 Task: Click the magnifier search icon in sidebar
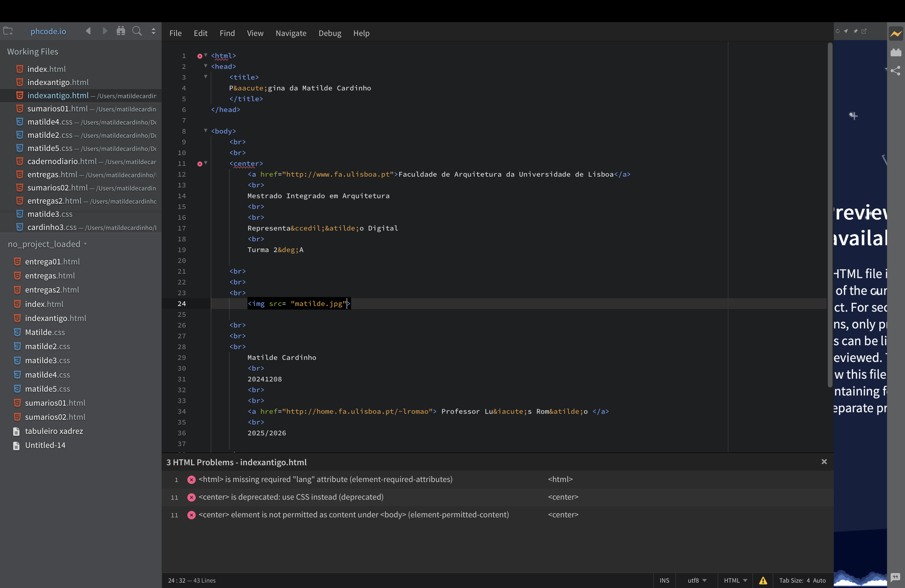(137, 31)
